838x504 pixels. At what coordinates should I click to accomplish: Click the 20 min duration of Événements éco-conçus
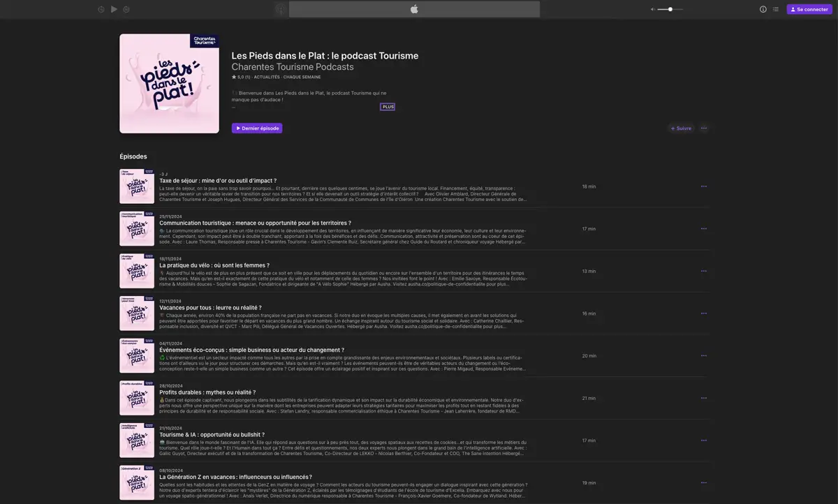589,356
